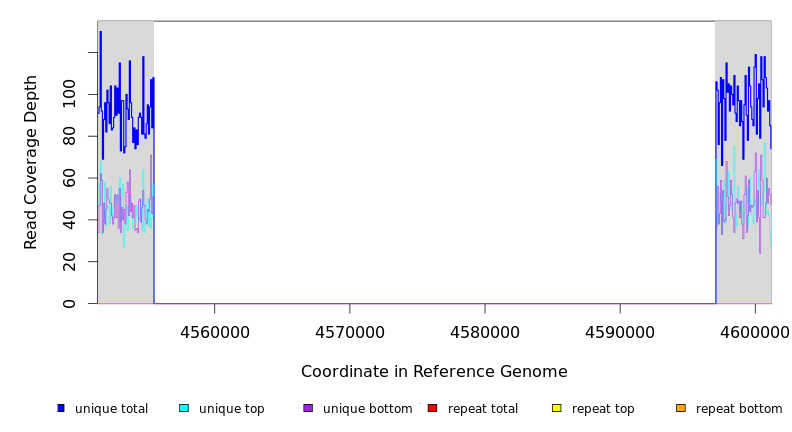
Task: Click the red repeat total legend swatch
Action: (432, 408)
